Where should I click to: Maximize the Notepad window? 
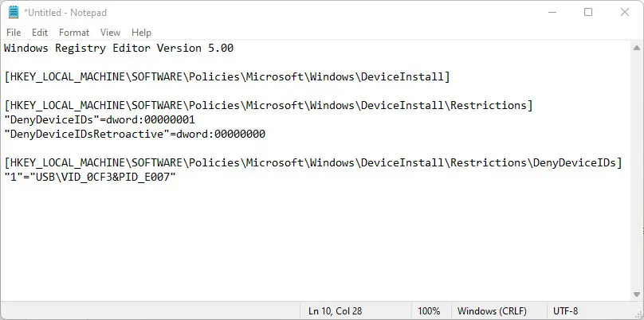click(588, 12)
